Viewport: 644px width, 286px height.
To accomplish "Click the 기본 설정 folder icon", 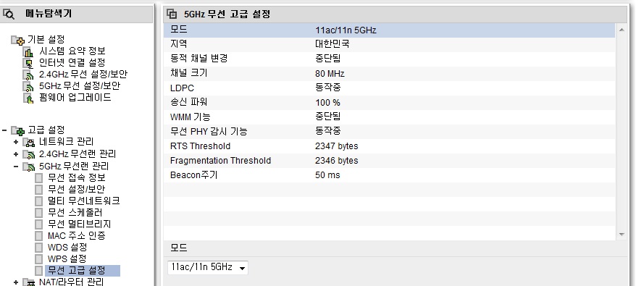I will click(17, 41).
